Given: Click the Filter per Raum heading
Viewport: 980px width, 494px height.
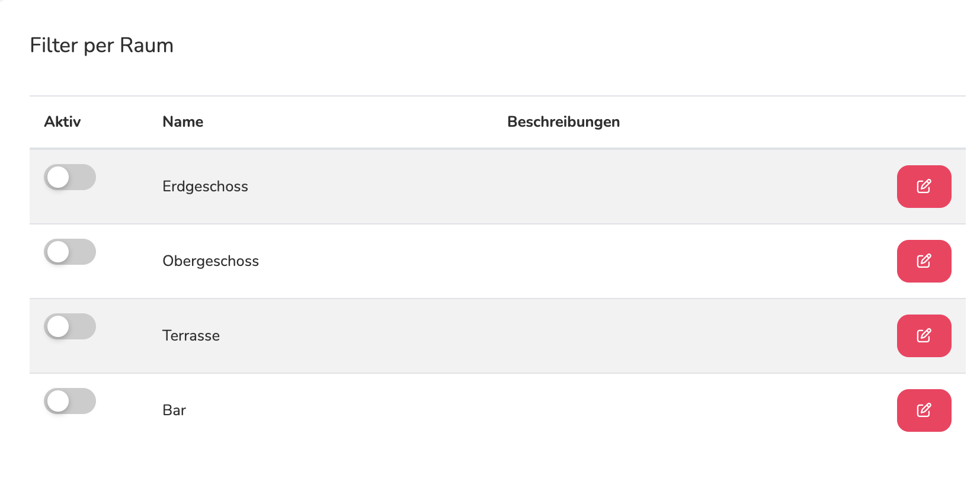Looking at the screenshot, I should pos(101,46).
